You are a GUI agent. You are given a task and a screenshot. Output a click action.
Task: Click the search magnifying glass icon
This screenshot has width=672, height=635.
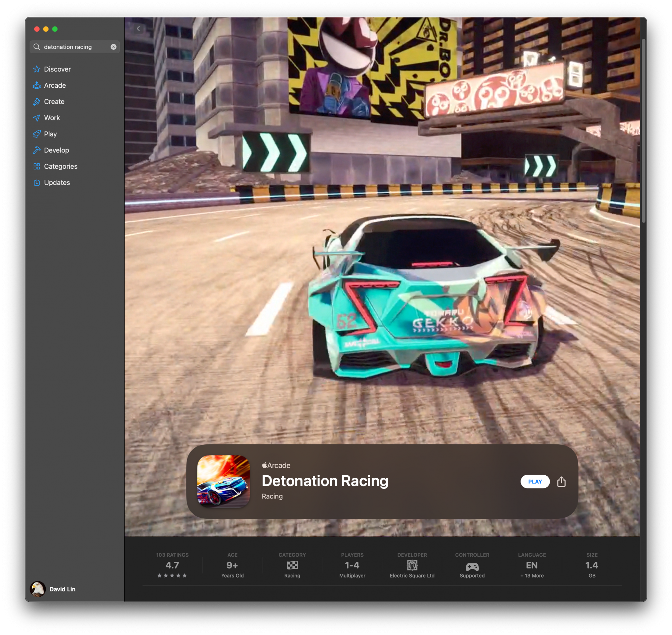click(37, 47)
